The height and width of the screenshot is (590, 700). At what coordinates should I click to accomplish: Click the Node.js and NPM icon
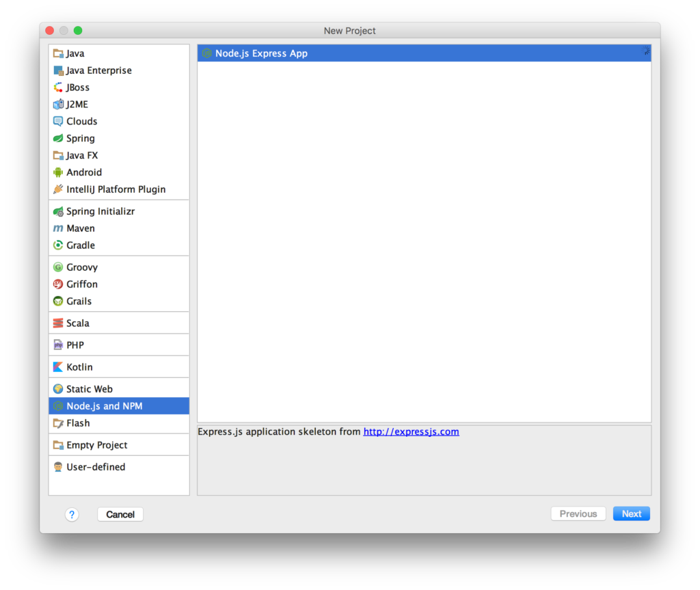click(x=58, y=406)
